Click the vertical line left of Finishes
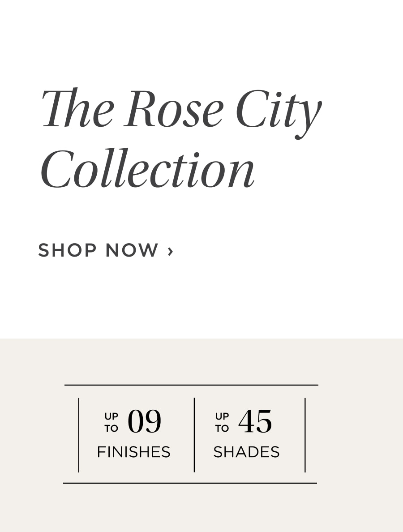403x532 pixels. (x=79, y=435)
